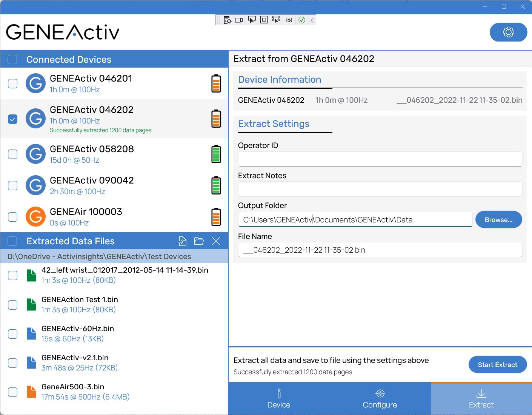The image size is (532, 415).
Task: Click inside the Operator ID field
Action: [x=380, y=159]
